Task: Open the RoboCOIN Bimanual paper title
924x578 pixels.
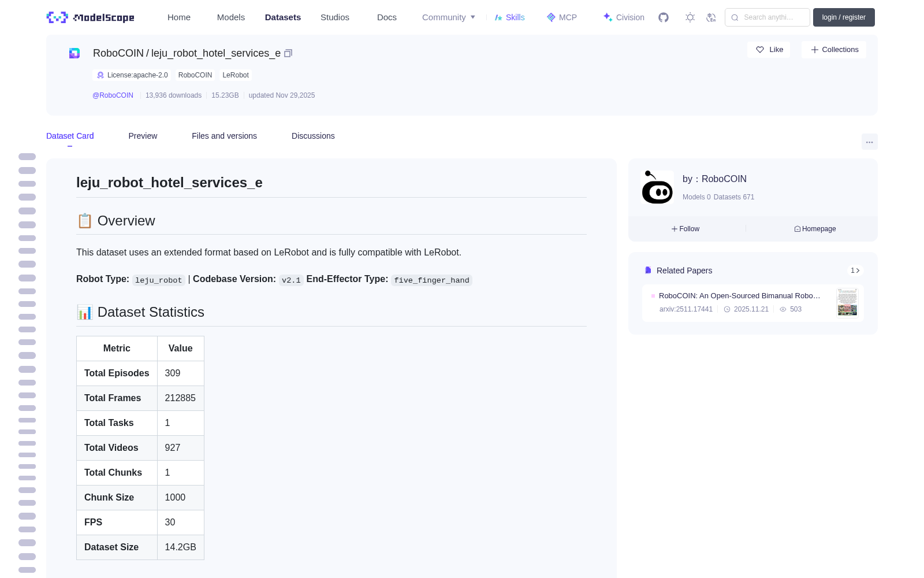Action: 740,296
